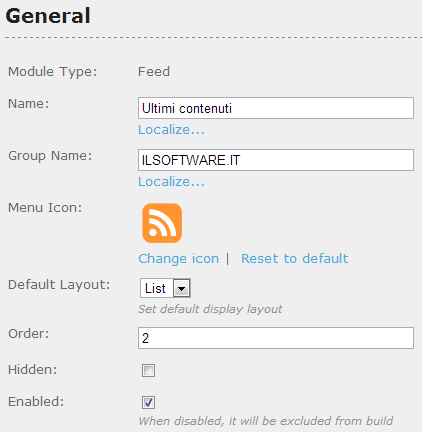Image resolution: width=422 pixels, height=432 pixels.
Task: Open the Change icon link
Action: pos(179,259)
